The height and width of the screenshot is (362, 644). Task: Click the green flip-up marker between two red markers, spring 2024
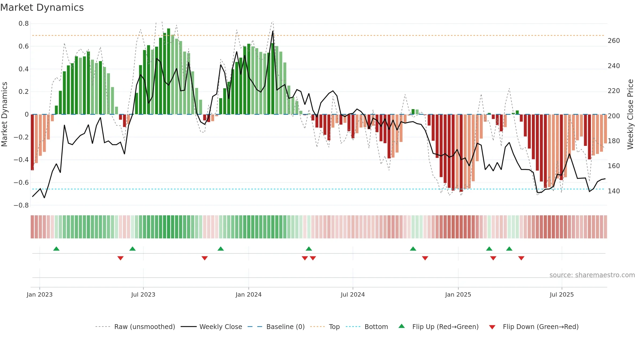309,249
